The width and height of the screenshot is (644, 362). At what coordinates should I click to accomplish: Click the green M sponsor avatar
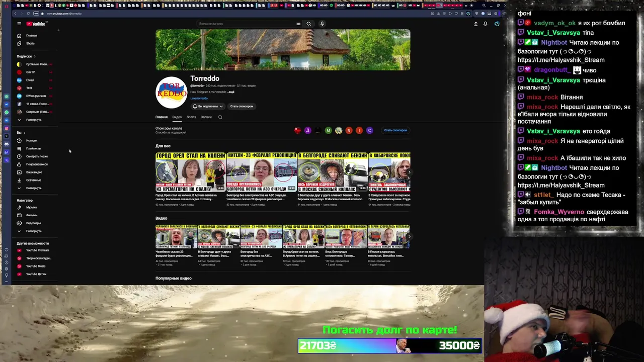[x=329, y=130]
